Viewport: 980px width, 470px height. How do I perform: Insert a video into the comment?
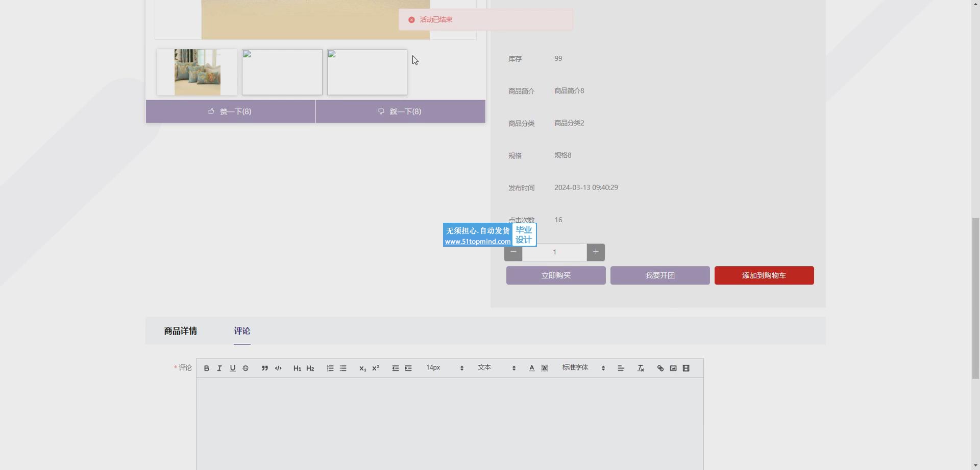click(686, 368)
